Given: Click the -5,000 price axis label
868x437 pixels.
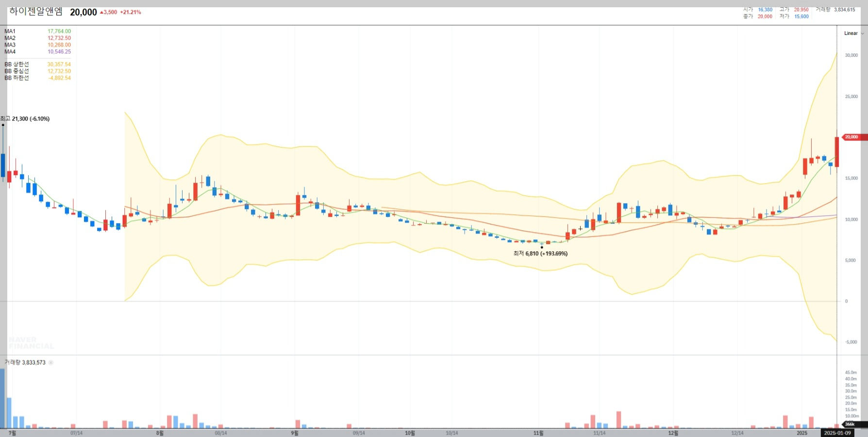Looking at the screenshot, I should [x=851, y=342].
